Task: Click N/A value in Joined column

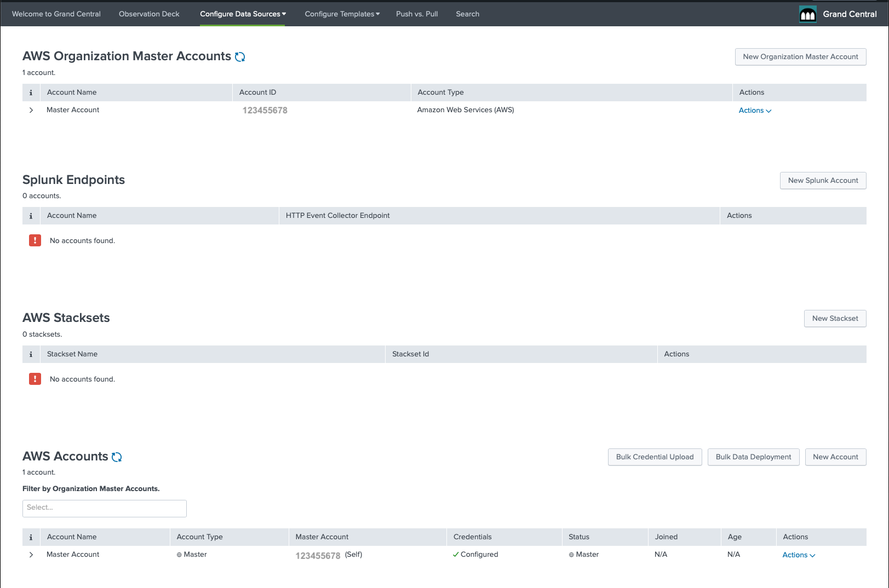Action: (x=661, y=555)
